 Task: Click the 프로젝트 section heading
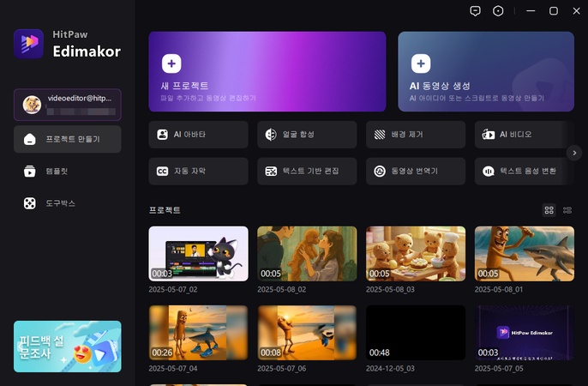(165, 210)
